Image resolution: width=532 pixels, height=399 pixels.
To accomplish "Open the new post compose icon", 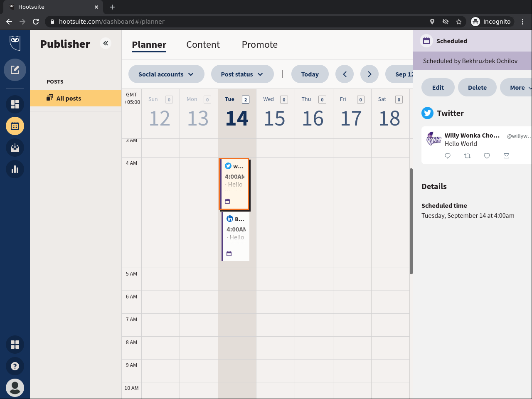I will pyautogui.click(x=15, y=70).
